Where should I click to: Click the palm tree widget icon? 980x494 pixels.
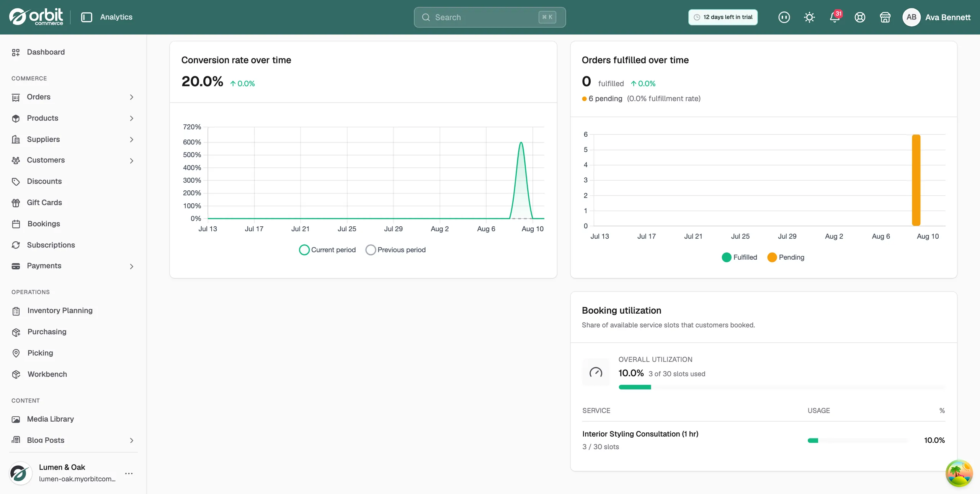click(x=959, y=473)
